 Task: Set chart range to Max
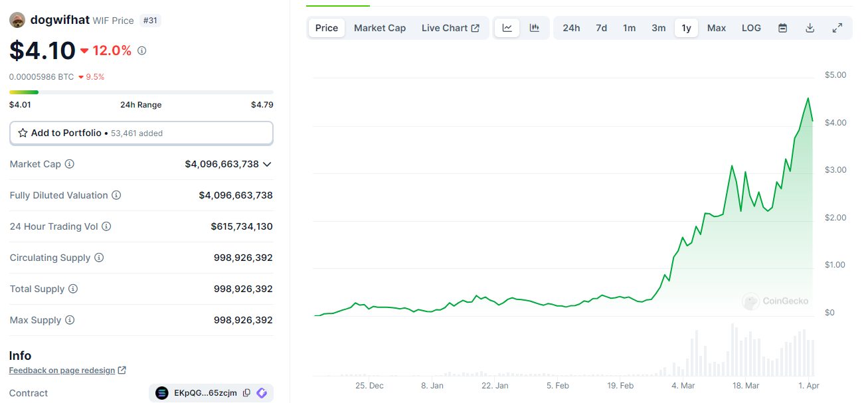pyautogui.click(x=717, y=28)
